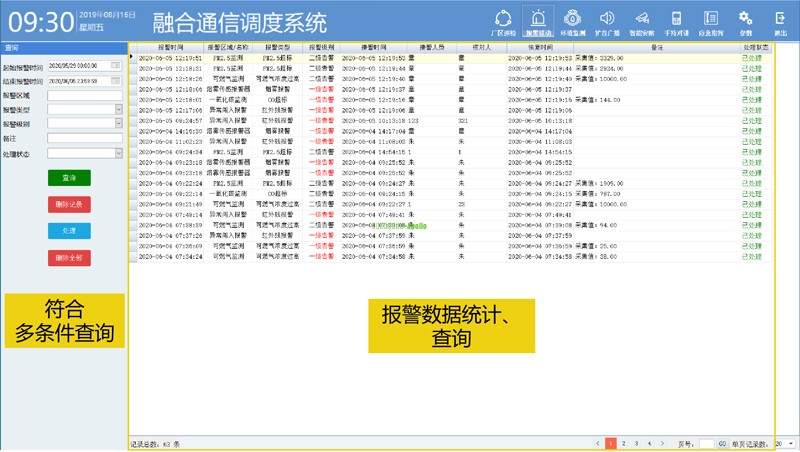Screen dimensions: 800x452
Task: Sort by the 报警时间 column header
Action: coord(170,47)
